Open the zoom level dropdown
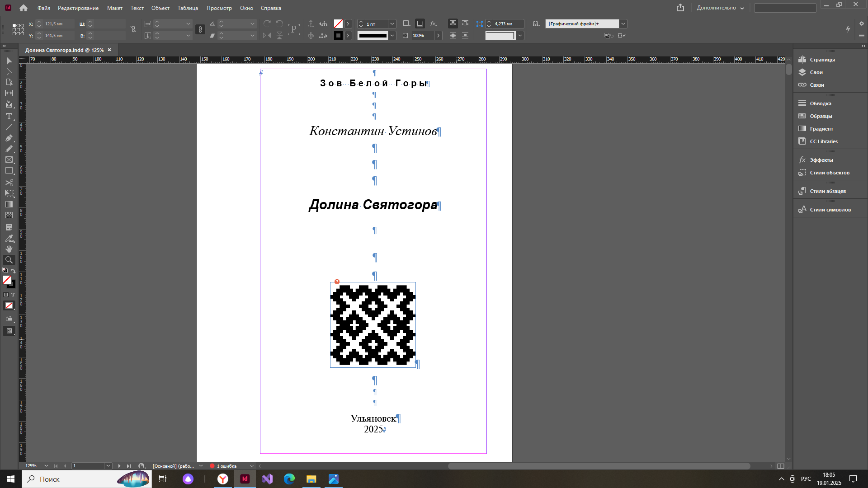The width and height of the screenshot is (868, 488). tap(46, 466)
